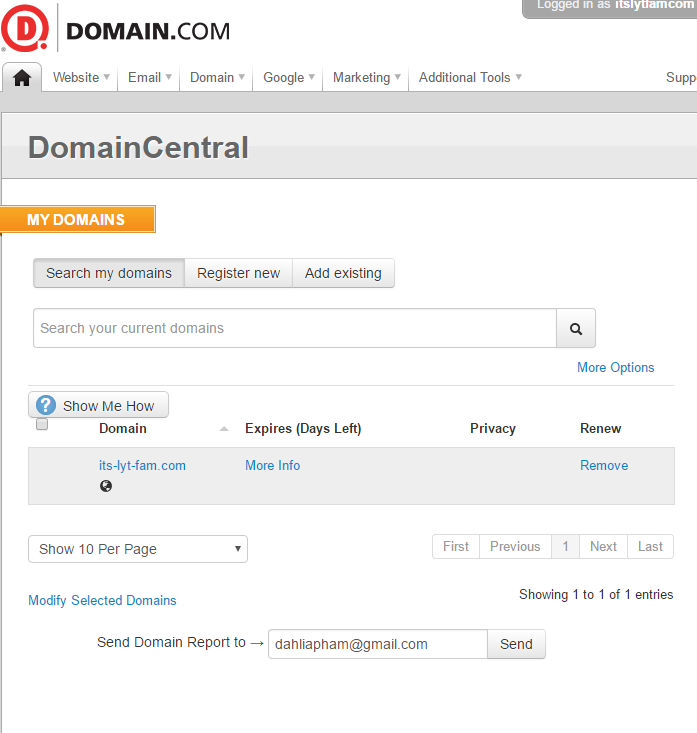Click the Show Me How button

coord(99,405)
